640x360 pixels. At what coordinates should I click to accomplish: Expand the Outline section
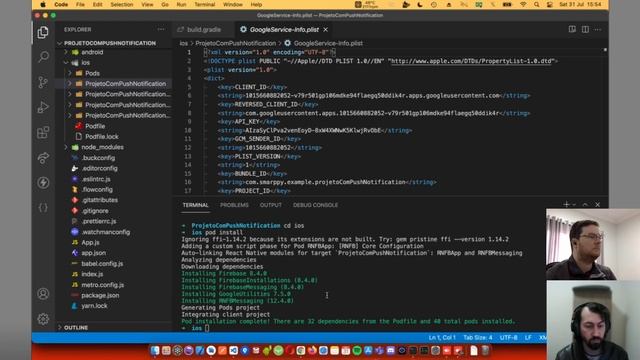(x=76, y=327)
